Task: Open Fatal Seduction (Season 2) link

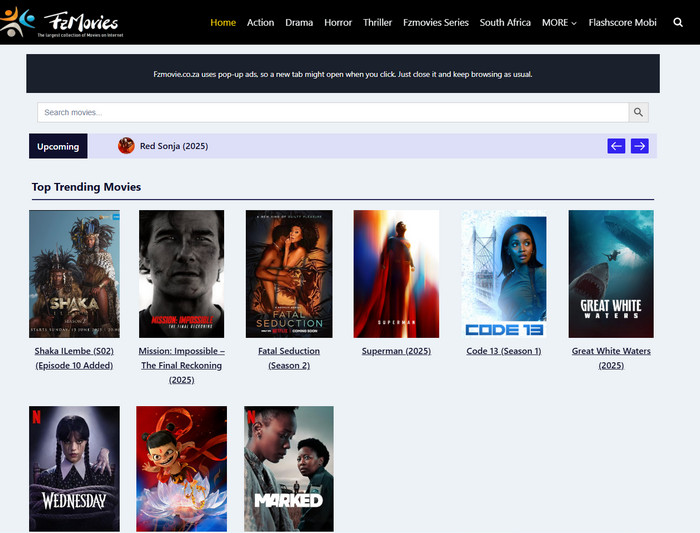Action: (x=289, y=358)
